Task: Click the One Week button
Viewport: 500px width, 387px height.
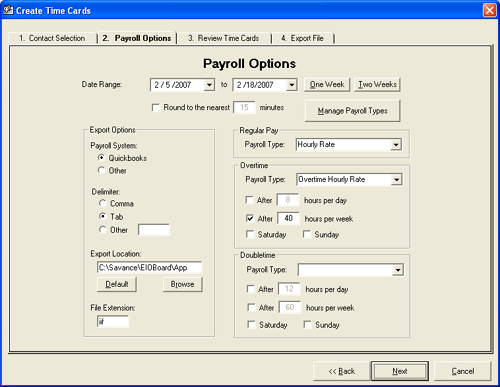Action: (x=327, y=85)
